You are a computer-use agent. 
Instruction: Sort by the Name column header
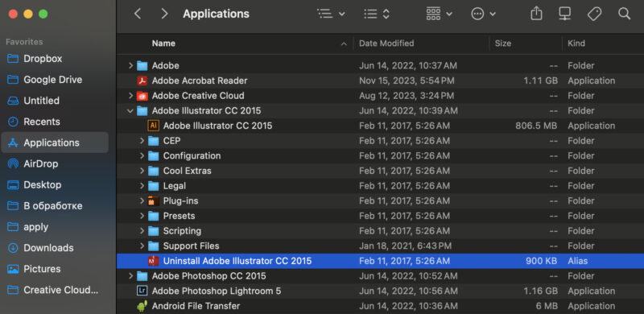pos(163,43)
